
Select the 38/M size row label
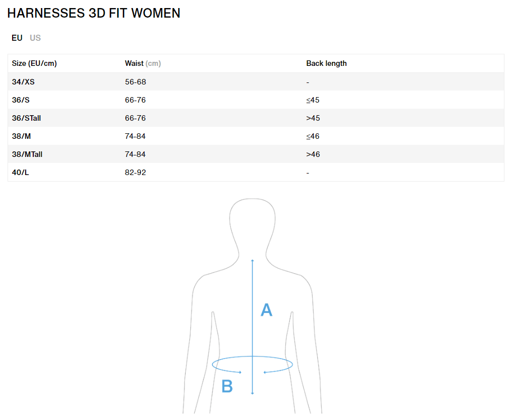[22, 136]
